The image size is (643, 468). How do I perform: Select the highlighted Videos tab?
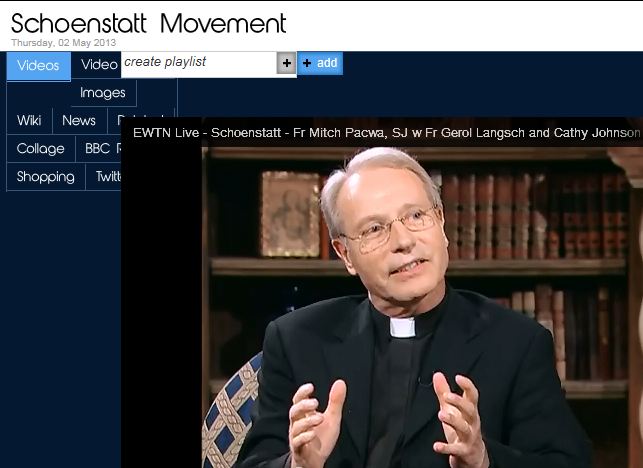[39, 66]
